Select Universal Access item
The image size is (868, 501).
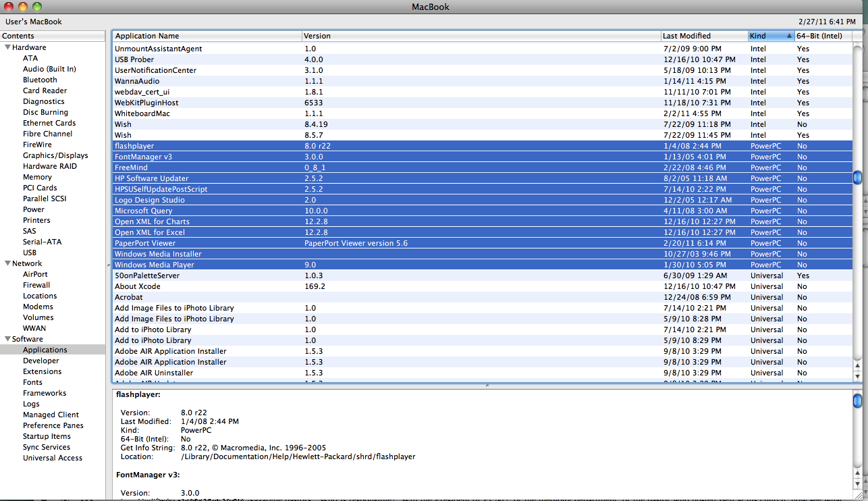pos(53,458)
